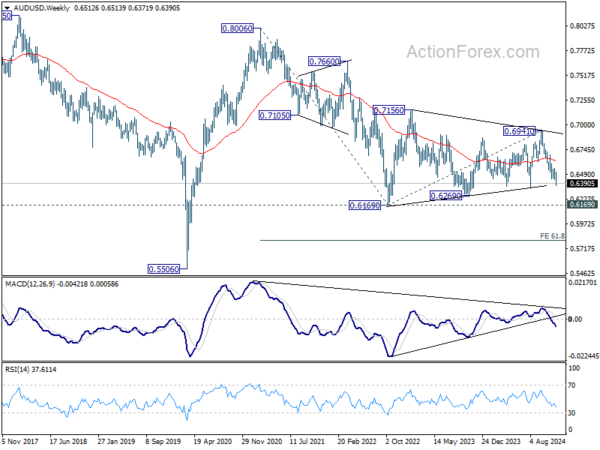Click the MACD zero level 0.00 label

coord(575,319)
